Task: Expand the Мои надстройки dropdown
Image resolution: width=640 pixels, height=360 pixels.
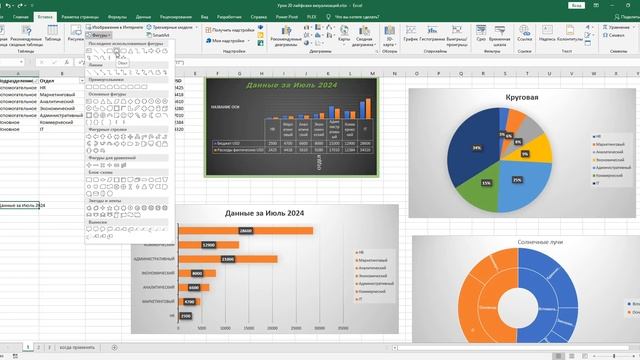Action: coord(249,41)
